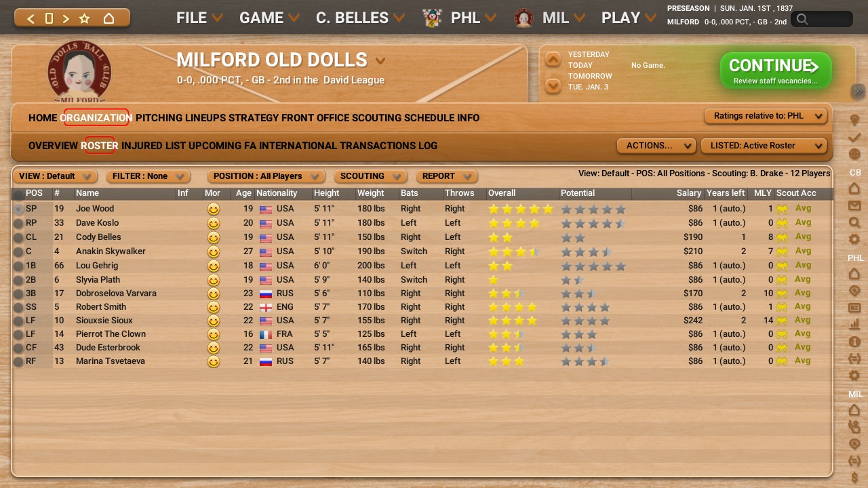
Task: Click the mail envelope icon in sidebar
Action: coord(854,205)
